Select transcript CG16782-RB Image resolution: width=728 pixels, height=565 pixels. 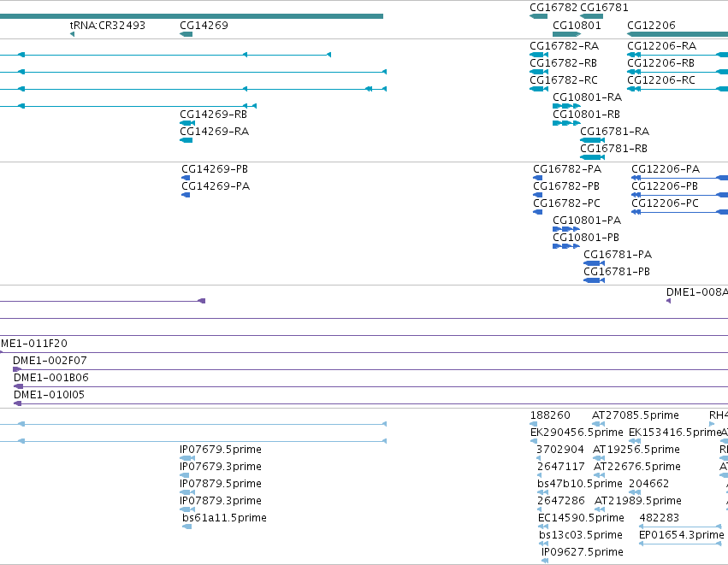[x=563, y=63]
